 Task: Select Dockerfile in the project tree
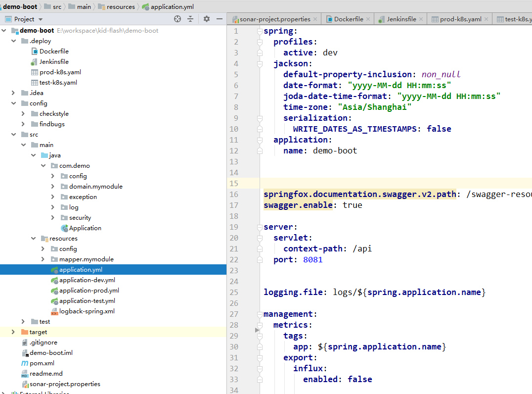point(54,51)
